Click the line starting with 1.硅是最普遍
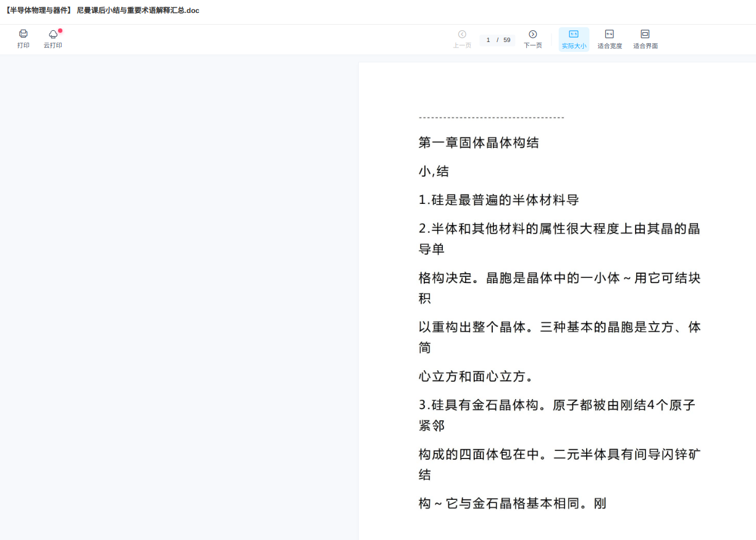The image size is (756, 540). (498, 200)
